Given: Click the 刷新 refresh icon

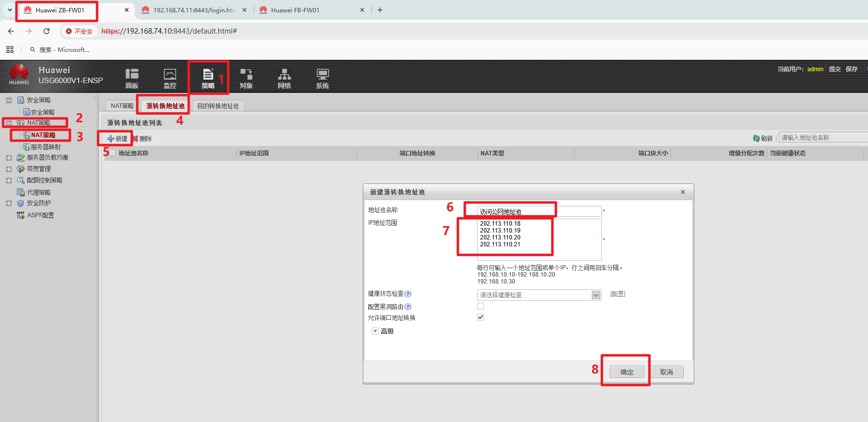Looking at the screenshot, I should pyautogui.click(x=756, y=139).
